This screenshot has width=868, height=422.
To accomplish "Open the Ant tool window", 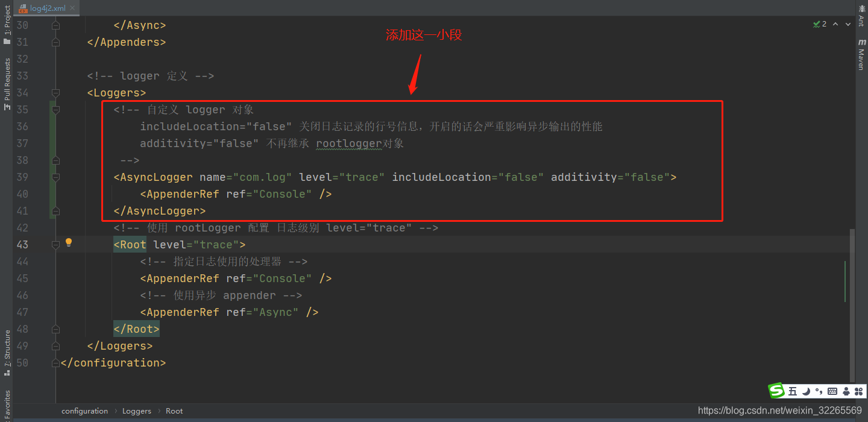I will point(861,15).
